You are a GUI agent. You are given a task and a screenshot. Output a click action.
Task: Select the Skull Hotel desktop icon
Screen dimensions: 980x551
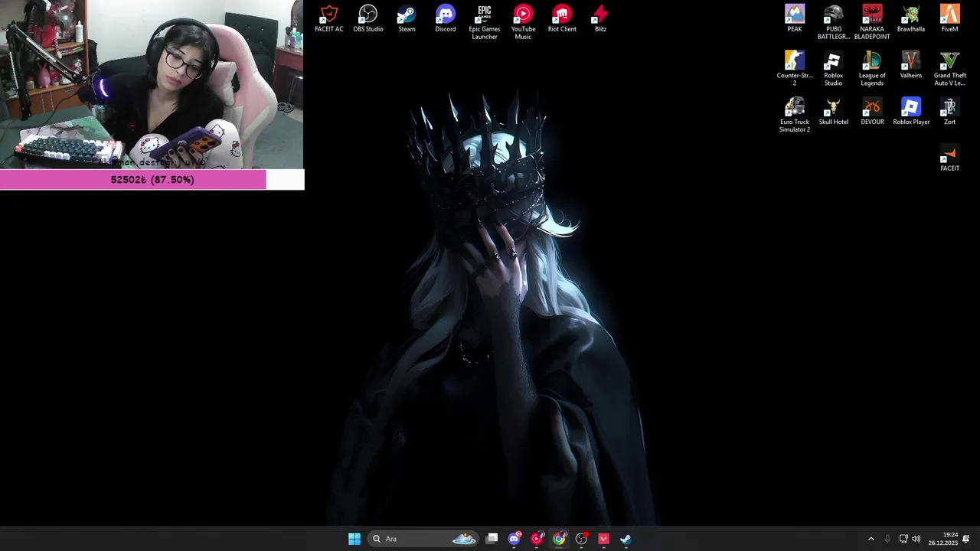point(833,112)
